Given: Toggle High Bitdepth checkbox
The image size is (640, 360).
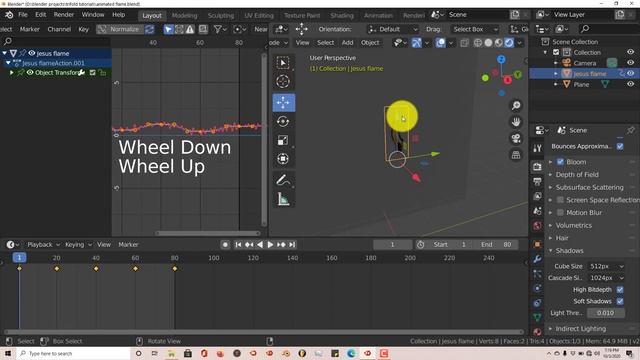Looking at the screenshot, I should coord(620,289).
